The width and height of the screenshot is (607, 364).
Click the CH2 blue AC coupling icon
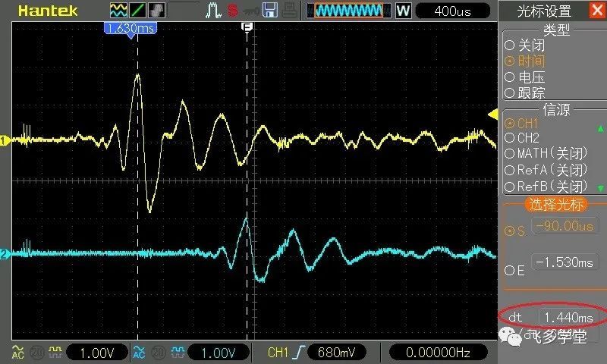pyautogui.click(x=139, y=352)
